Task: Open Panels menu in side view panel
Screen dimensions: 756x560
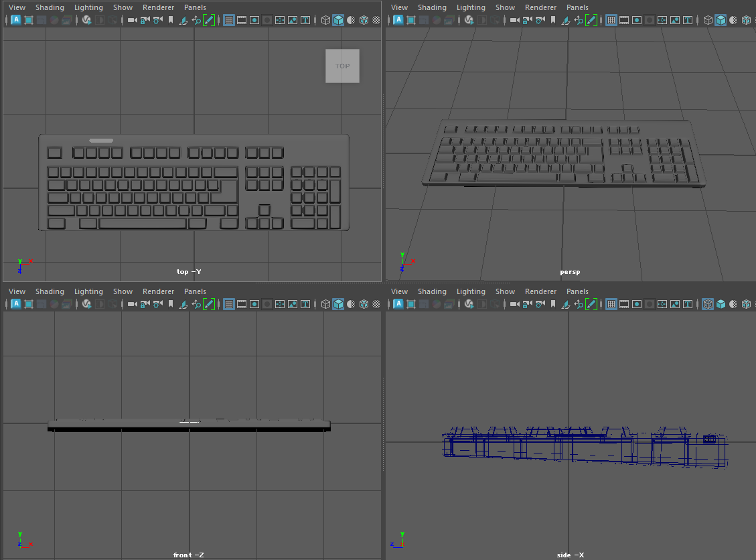Action: tap(577, 291)
